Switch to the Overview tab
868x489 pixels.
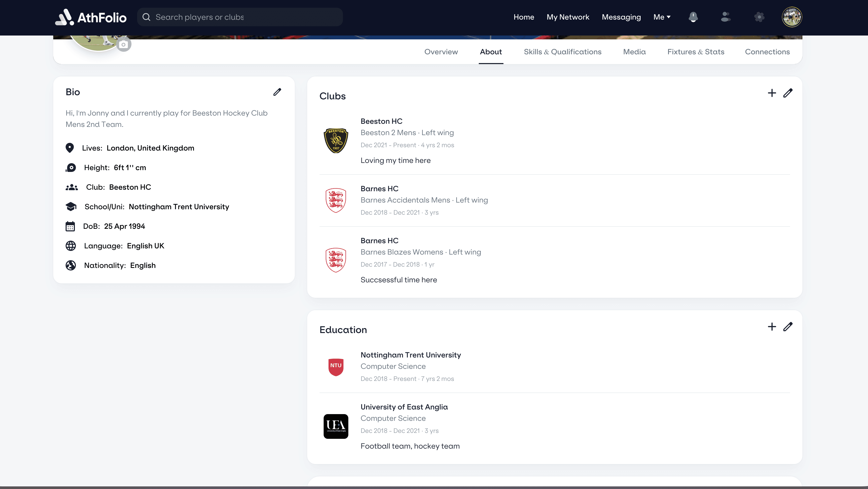click(441, 52)
